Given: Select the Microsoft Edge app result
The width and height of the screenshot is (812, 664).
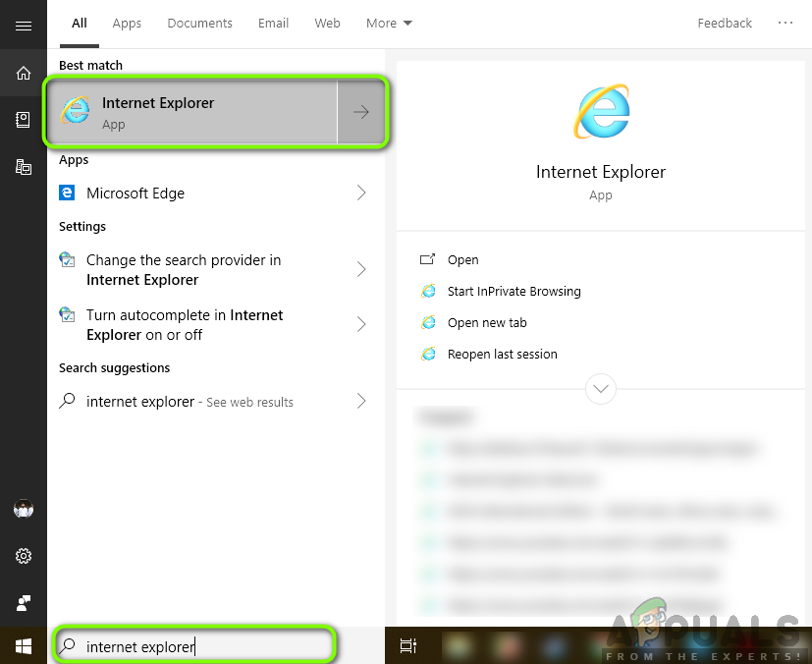Looking at the screenshot, I should pos(216,193).
